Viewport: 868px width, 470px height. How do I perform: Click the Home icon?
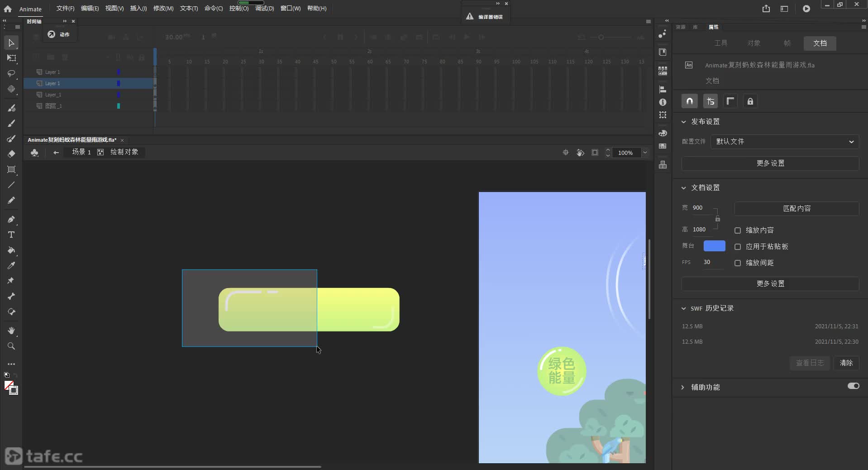(x=8, y=9)
